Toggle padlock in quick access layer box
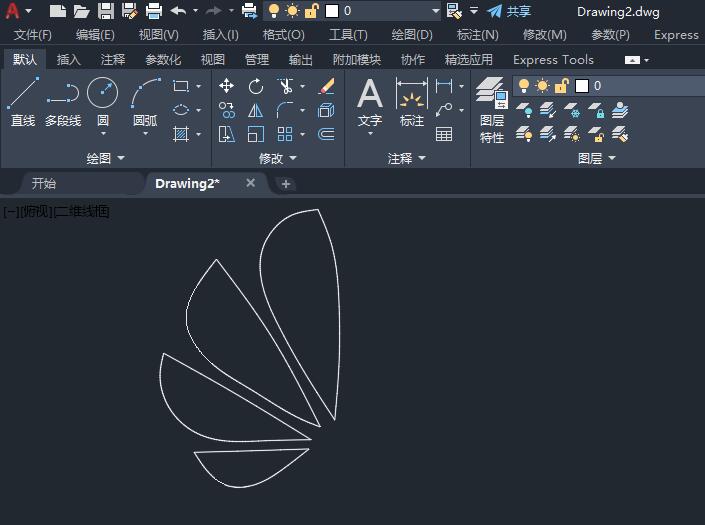Image resolution: width=705 pixels, height=525 pixels. [312, 11]
